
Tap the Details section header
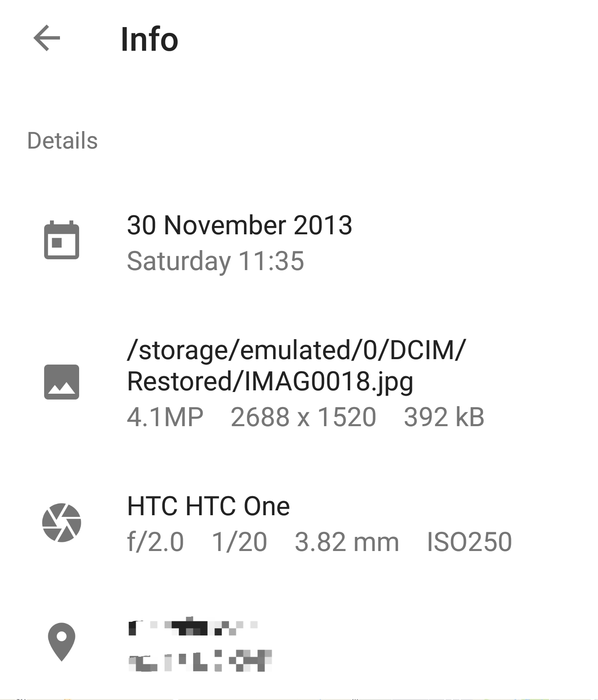62,141
